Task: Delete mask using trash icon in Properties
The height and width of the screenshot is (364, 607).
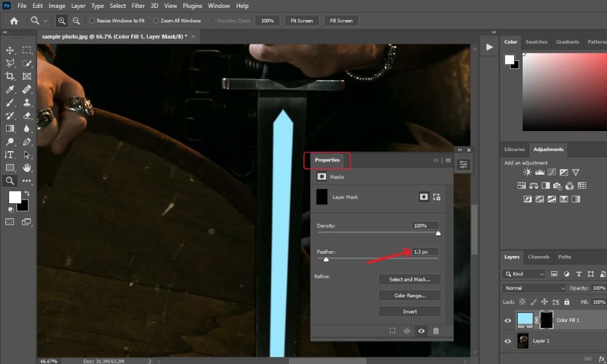Action: pyautogui.click(x=436, y=331)
